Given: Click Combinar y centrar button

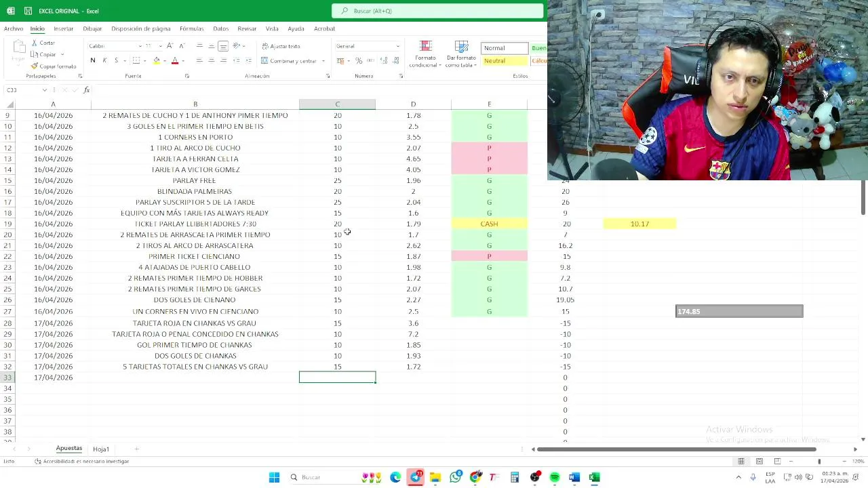Looking at the screenshot, I should coord(290,60).
